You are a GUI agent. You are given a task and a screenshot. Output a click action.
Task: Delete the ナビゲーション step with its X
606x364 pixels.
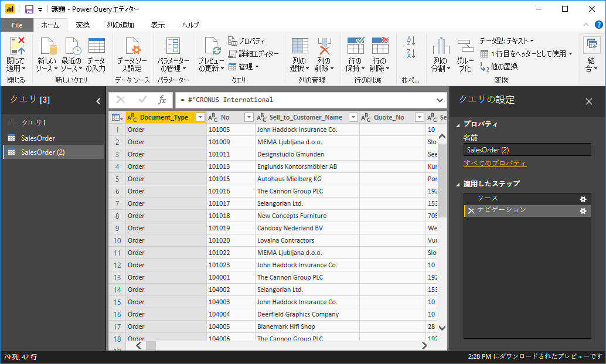[471, 210]
